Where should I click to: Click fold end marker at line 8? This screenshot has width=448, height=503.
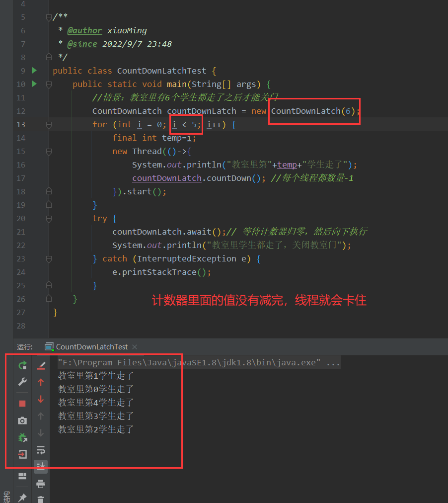pyautogui.click(x=49, y=57)
